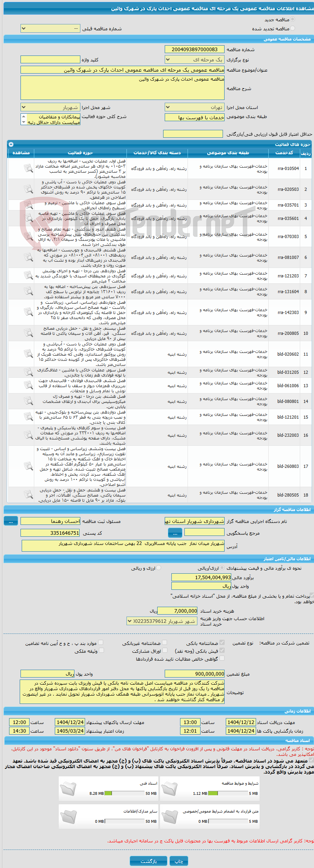This screenshot has width=314, height=868.
Task: Open view icon for row bld-280505
Action: 28,495
